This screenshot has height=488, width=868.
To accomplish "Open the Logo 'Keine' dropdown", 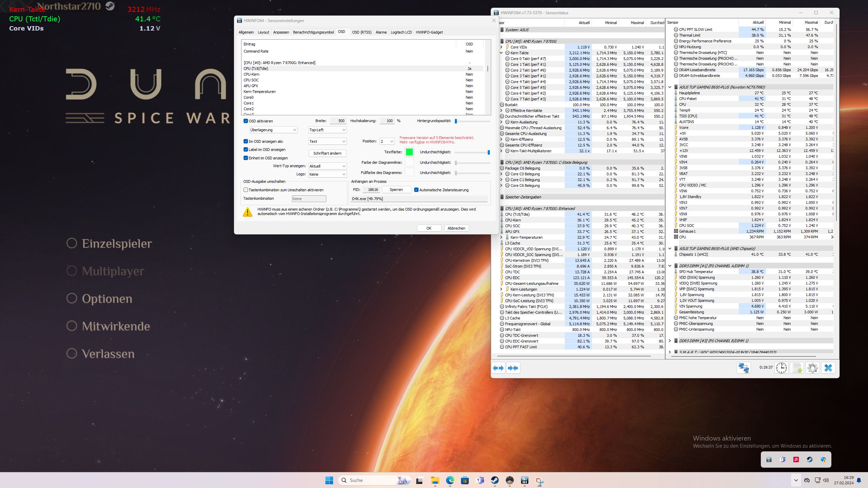I will click(327, 174).
